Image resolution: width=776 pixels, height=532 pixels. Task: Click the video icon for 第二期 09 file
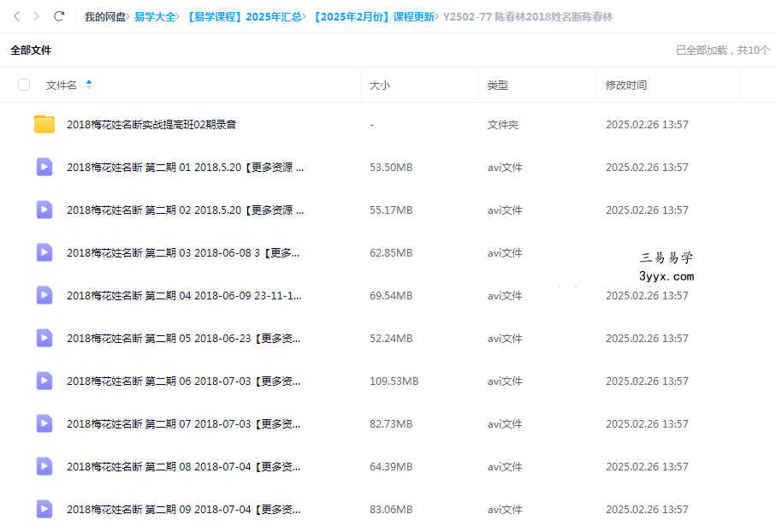[x=44, y=509]
